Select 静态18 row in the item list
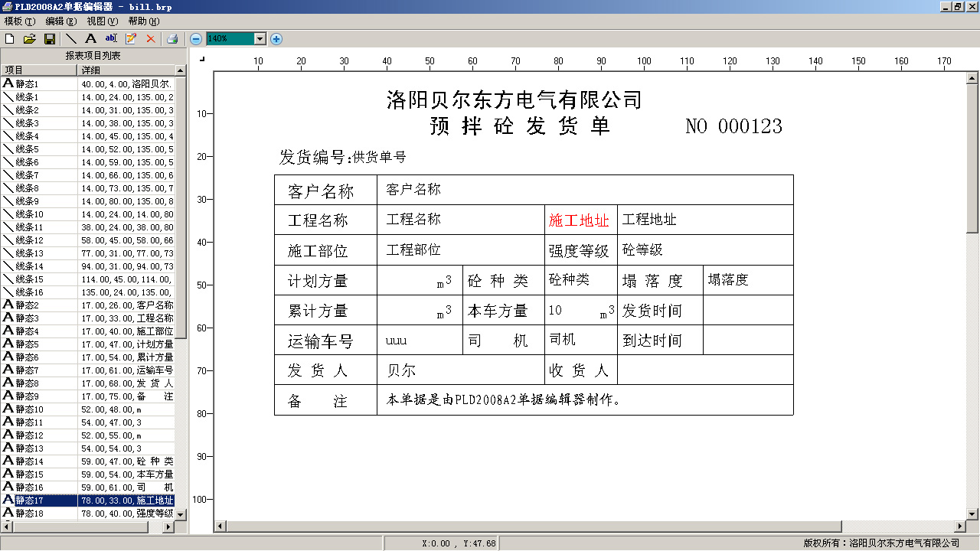The image size is (980, 551). pyautogui.click(x=29, y=514)
